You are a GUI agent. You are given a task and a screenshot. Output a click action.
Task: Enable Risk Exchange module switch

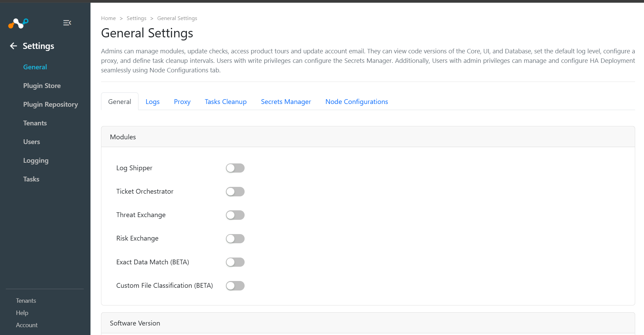pos(235,239)
